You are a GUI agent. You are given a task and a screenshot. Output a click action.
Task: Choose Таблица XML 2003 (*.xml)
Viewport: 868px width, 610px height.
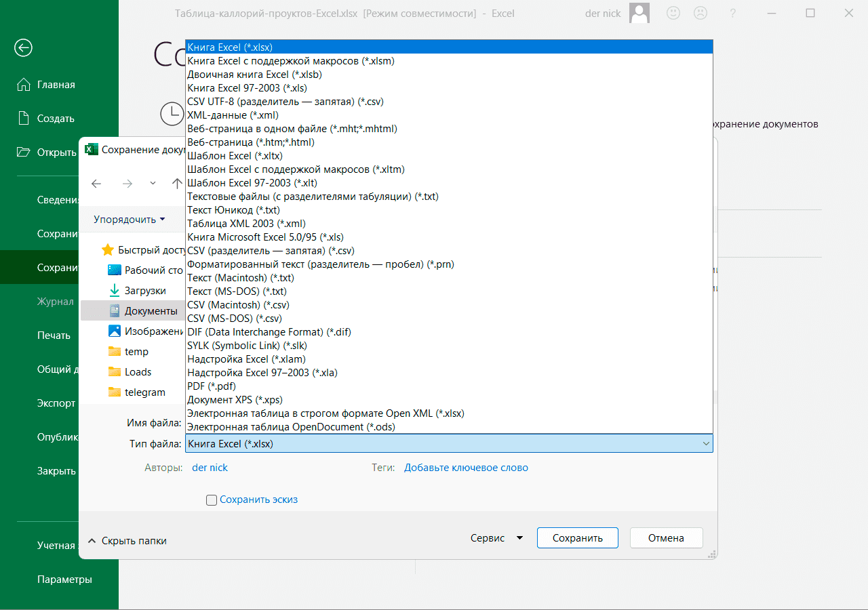449,224
